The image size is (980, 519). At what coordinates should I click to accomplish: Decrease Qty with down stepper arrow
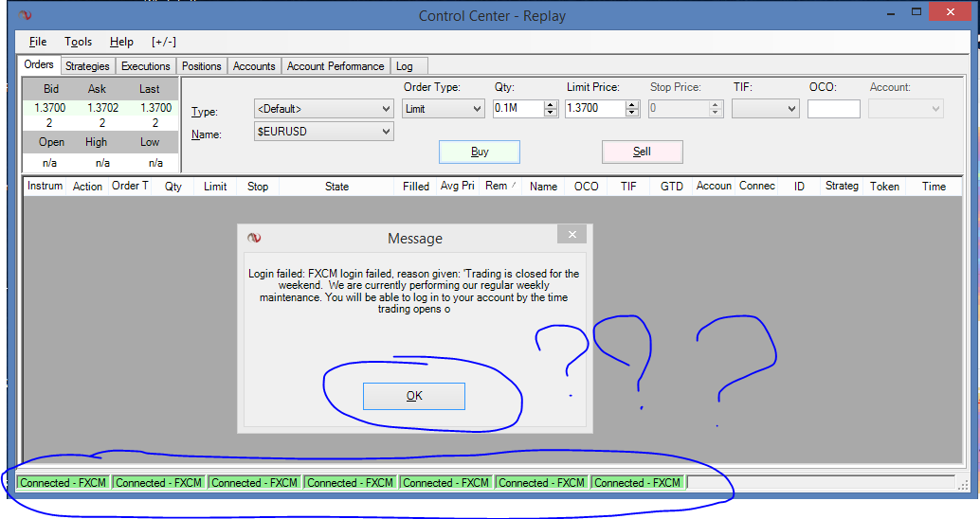tap(551, 113)
